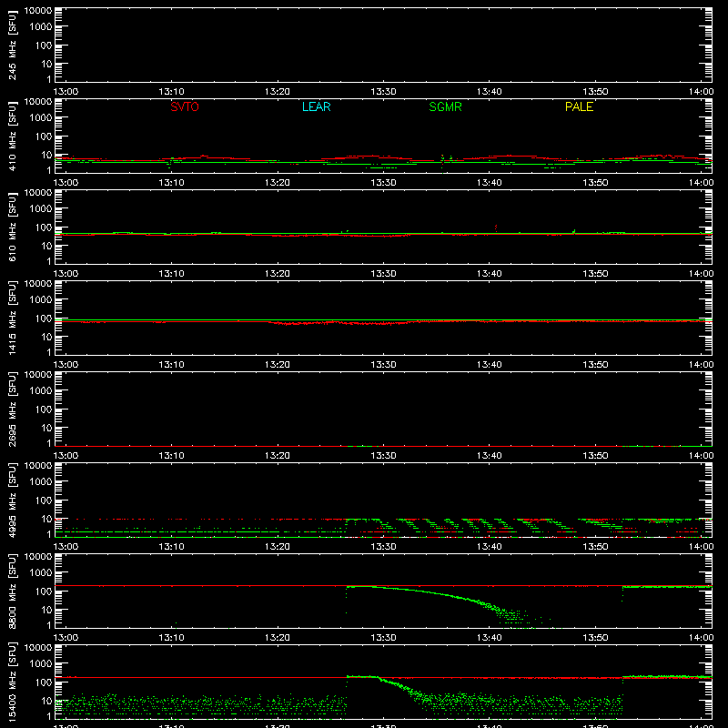Select the 610 MHz [SFU] axis title
Screen dimensions: 728x728
click(12, 227)
